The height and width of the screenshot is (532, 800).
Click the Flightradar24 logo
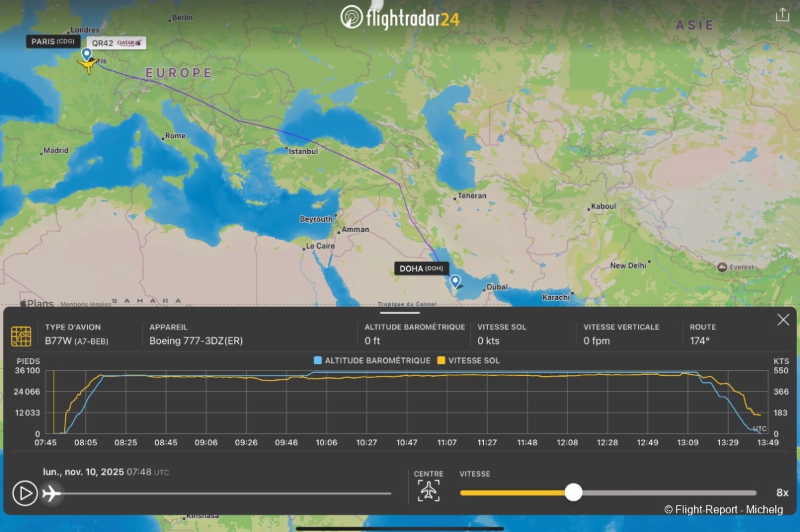(x=399, y=17)
